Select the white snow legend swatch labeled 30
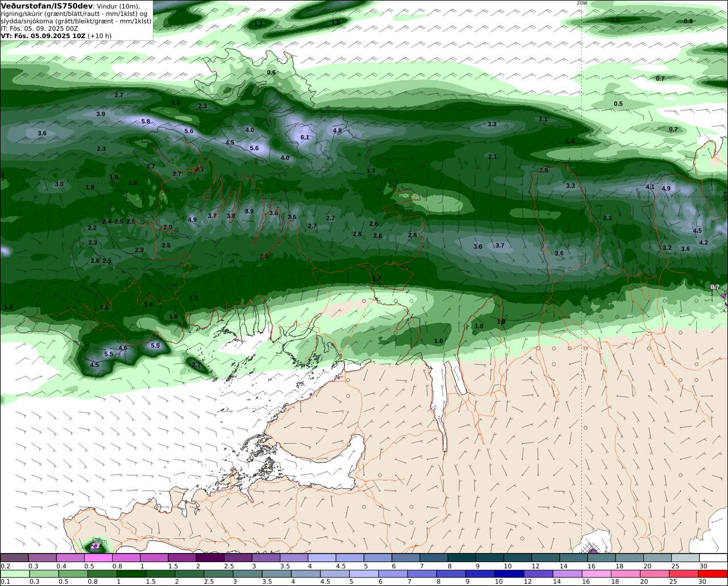The image size is (728, 586). 713,558
